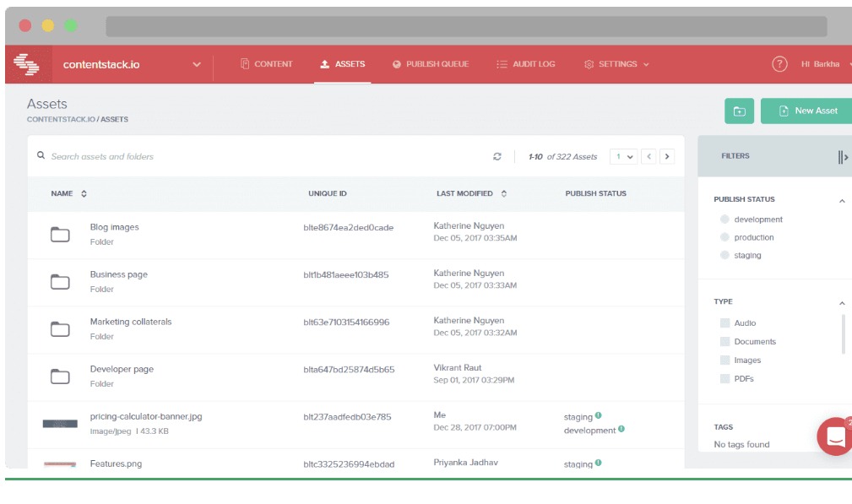Open the pricing-calculator-banner.jpg asset
Image resolution: width=852 pixels, height=504 pixels.
click(x=146, y=416)
